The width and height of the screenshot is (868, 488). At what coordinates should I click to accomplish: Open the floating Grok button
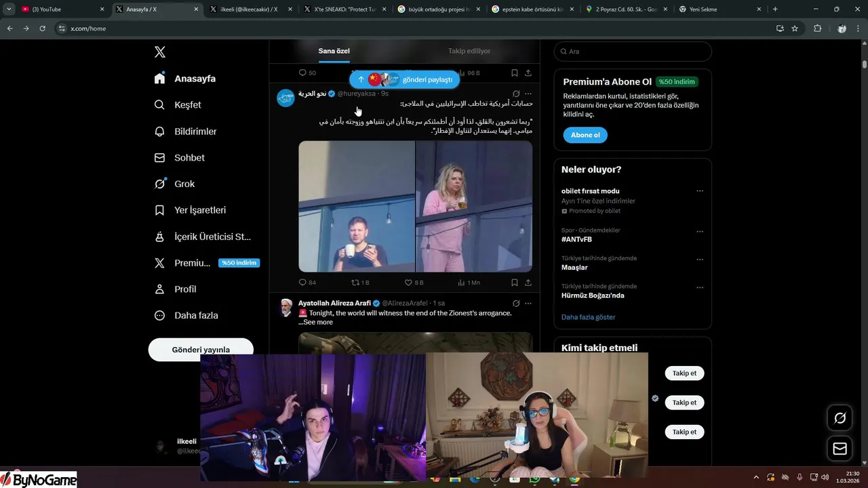pos(840,418)
